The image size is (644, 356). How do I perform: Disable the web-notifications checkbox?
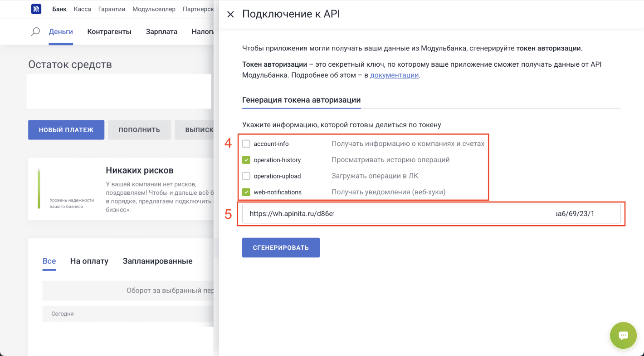(246, 192)
